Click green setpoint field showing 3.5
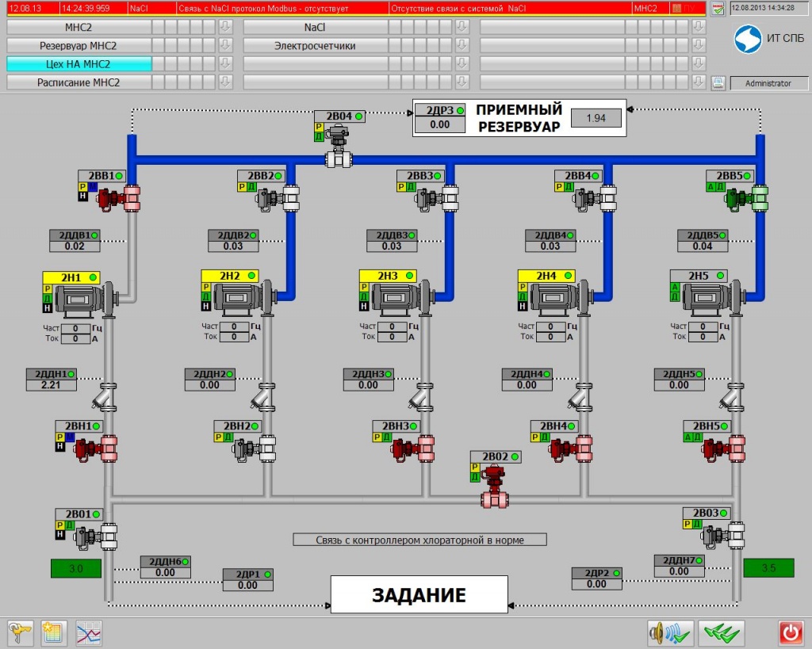This screenshot has height=649, width=812. tap(768, 567)
